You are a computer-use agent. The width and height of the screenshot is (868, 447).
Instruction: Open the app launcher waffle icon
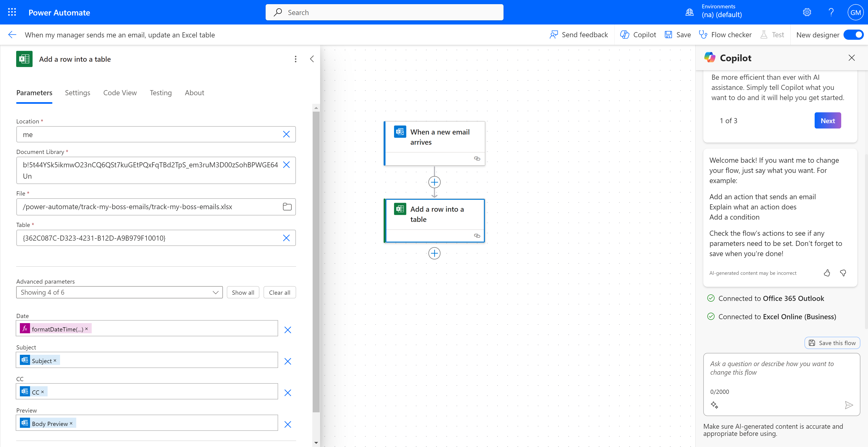[x=12, y=12]
